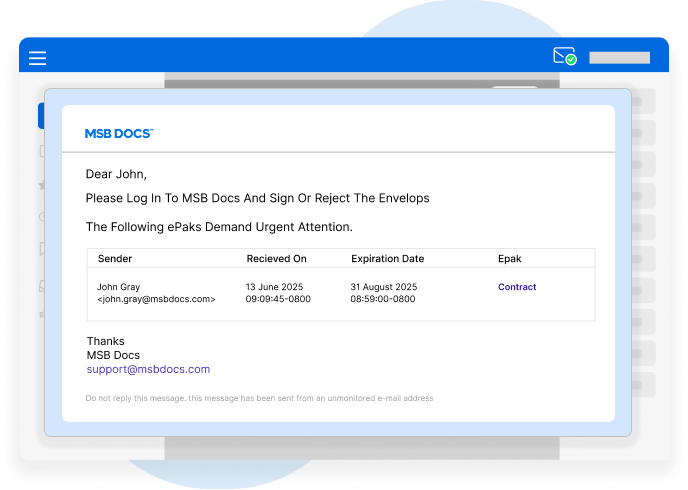Screen dimensions: 688x490
Task: Click the time 09:09:45-0800
Action: [x=278, y=299]
